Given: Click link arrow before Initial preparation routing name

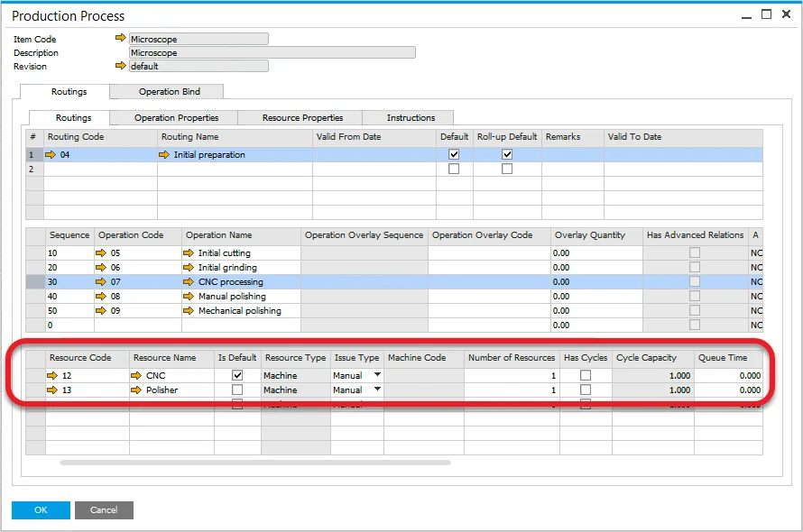Looking at the screenshot, I should pyautogui.click(x=164, y=155).
